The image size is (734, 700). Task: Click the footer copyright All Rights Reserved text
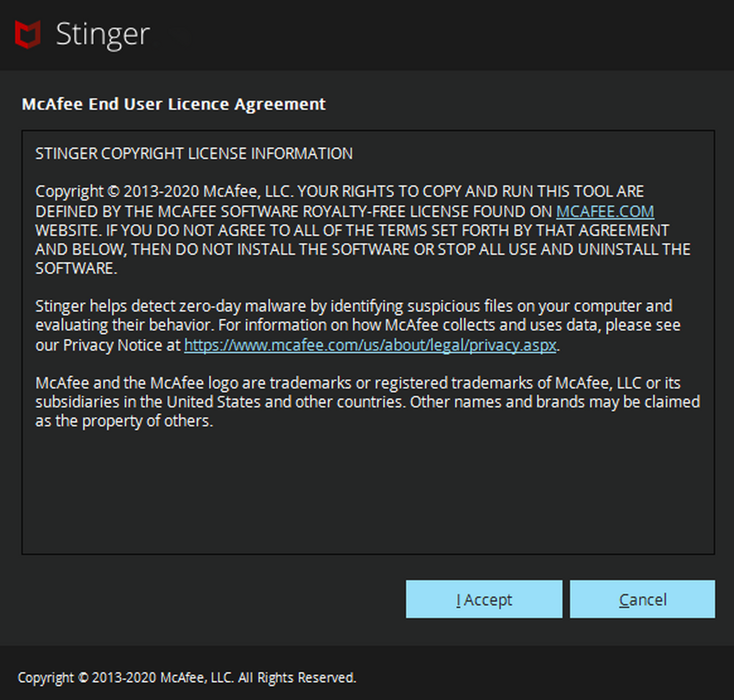coord(187,677)
